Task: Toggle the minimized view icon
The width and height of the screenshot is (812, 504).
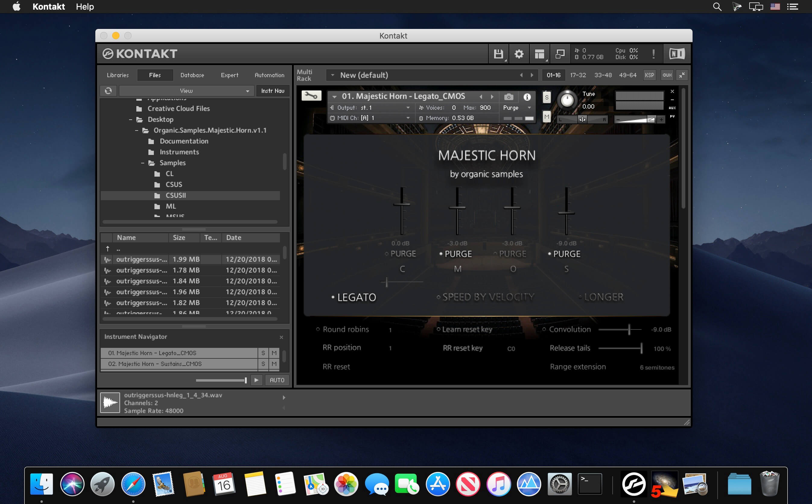Action: coord(560,54)
